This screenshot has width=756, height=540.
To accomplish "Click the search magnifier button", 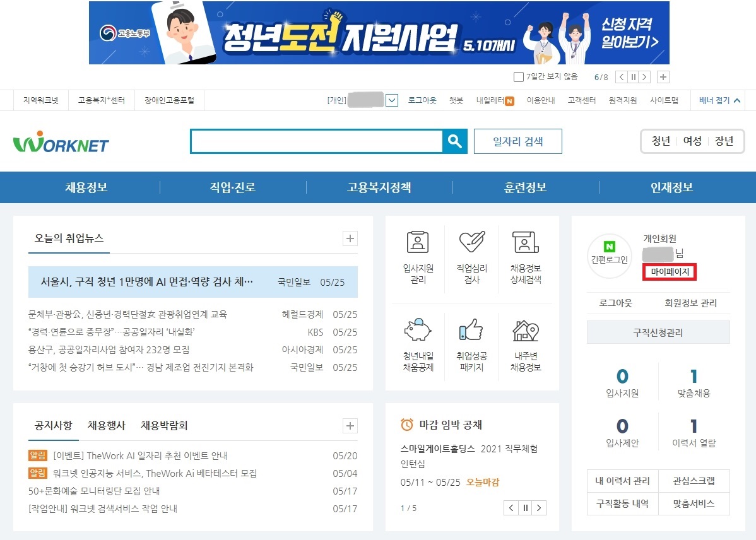I will pos(454,141).
